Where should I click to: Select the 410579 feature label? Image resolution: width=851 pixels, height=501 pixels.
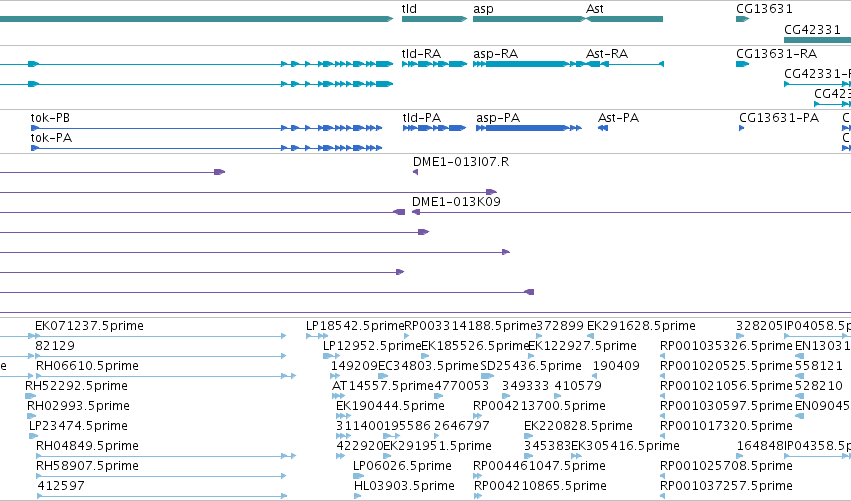(578, 386)
